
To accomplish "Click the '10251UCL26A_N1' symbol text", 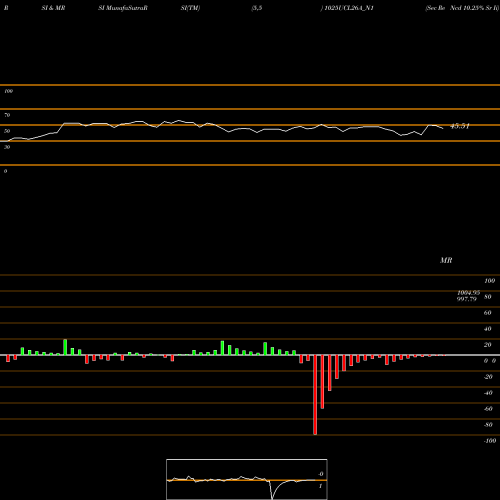I will point(349,8).
